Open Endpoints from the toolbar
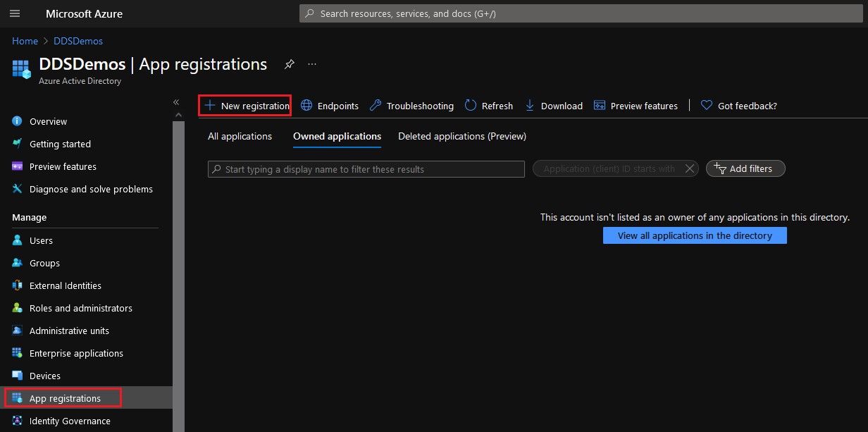This screenshot has width=868, height=432. click(x=330, y=105)
